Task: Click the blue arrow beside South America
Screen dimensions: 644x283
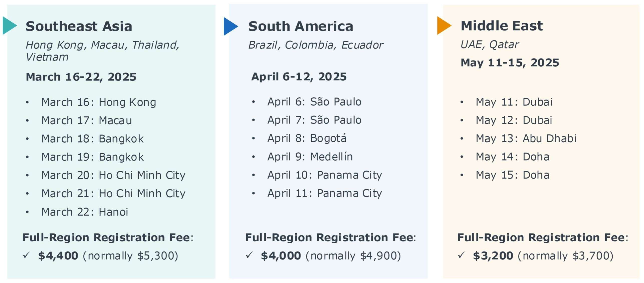Action: (230, 26)
